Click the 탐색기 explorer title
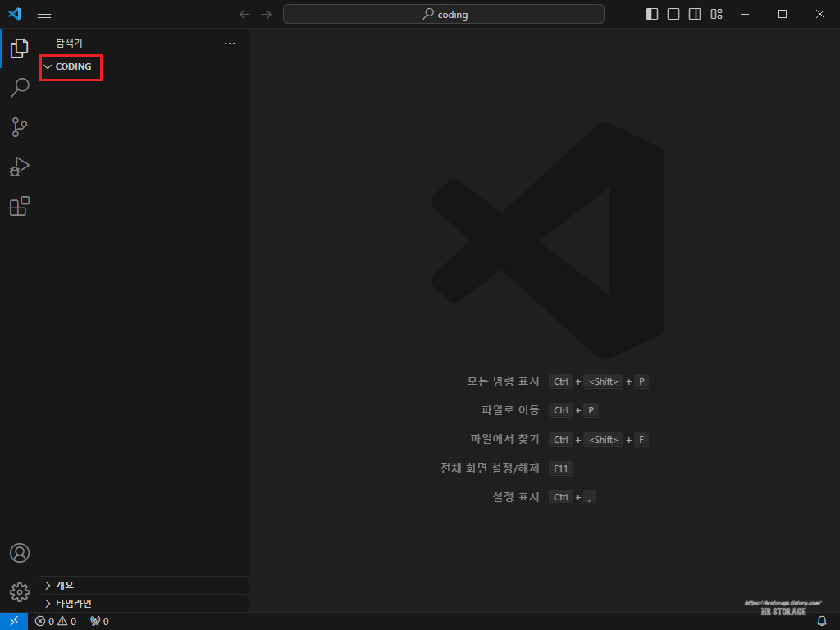The width and height of the screenshot is (840, 630). pyautogui.click(x=69, y=43)
